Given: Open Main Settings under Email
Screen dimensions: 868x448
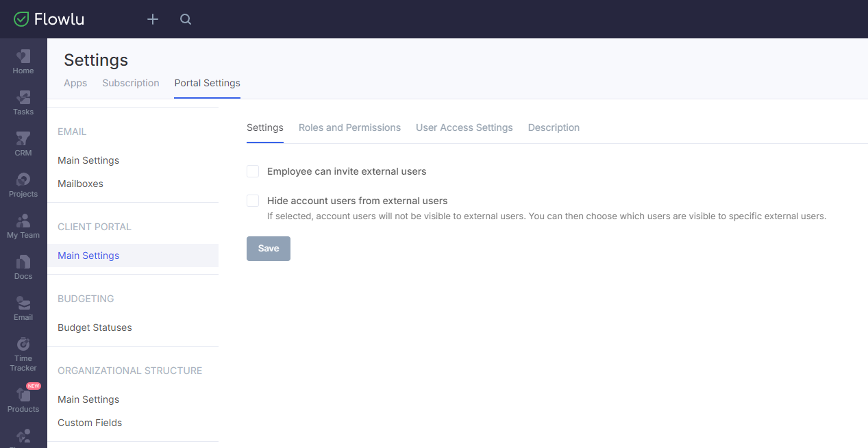Looking at the screenshot, I should [x=88, y=160].
